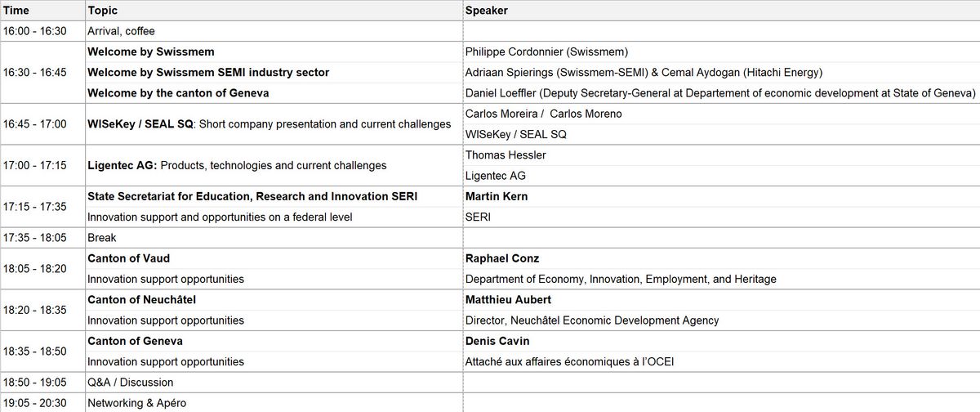This screenshot has width=980, height=412.
Task: Click the Canton of Neuchâtel cell
Action: [141, 299]
